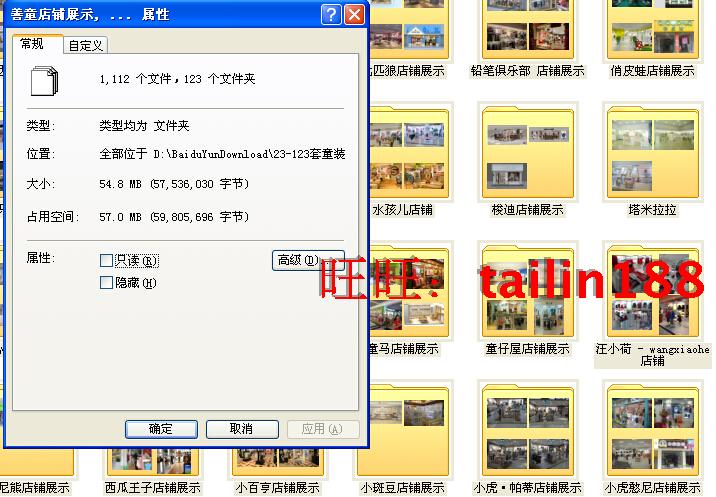
Task: Select the 桉迪店铺展示 folder icon
Action: (x=527, y=152)
